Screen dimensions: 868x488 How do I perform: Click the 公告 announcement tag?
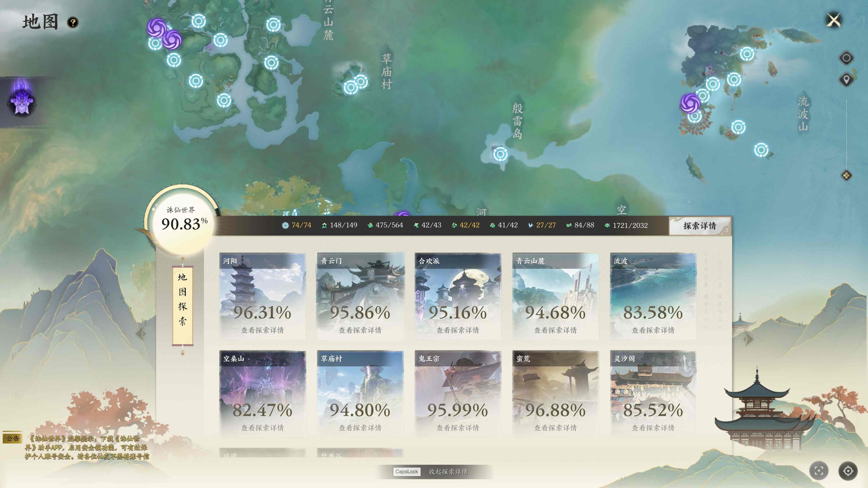click(13, 438)
